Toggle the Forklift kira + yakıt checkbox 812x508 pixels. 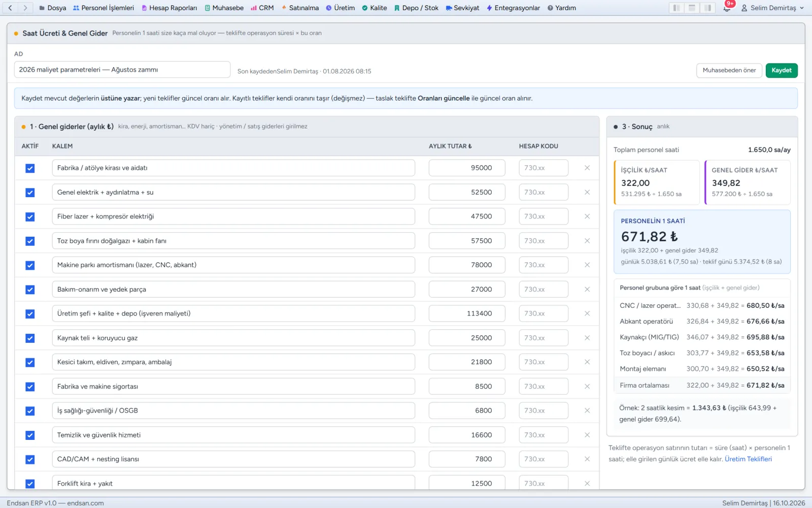30,484
